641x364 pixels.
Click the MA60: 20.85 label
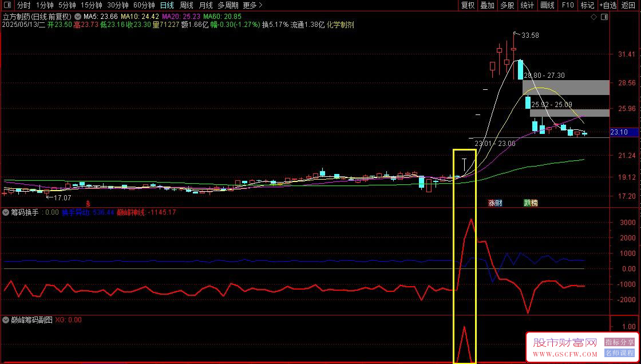coord(223,17)
